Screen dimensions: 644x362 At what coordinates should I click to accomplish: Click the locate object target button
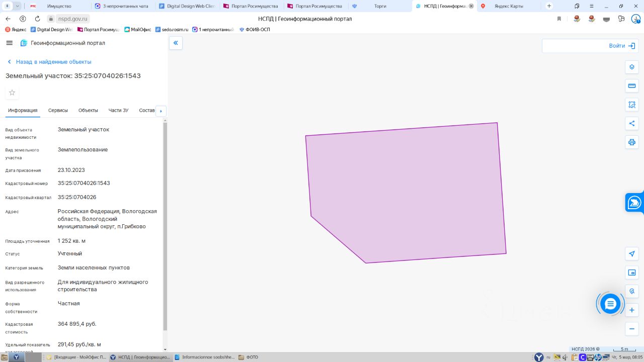pyautogui.click(x=632, y=291)
